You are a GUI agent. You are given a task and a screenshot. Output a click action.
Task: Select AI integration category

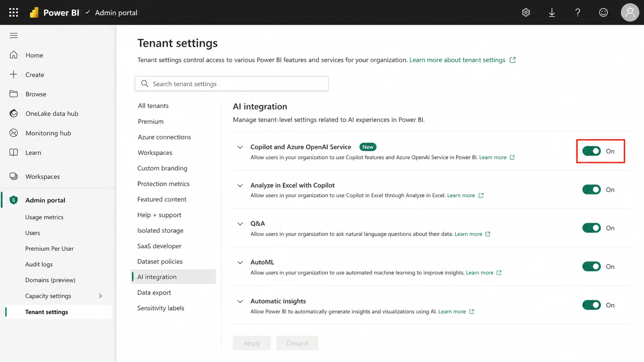pos(173,277)
